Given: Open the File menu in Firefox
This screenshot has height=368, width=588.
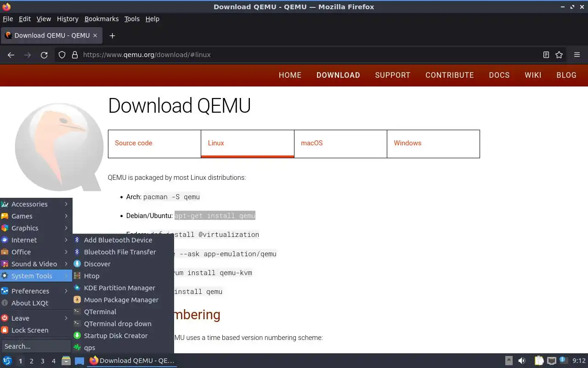Looking at the screenshot, I should coord(8,19).
